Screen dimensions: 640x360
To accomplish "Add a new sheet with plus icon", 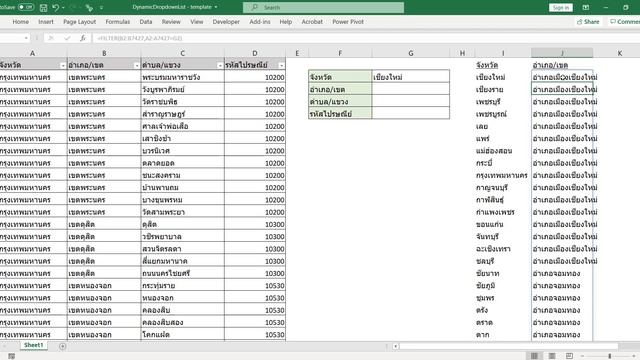I will (62, 346).
